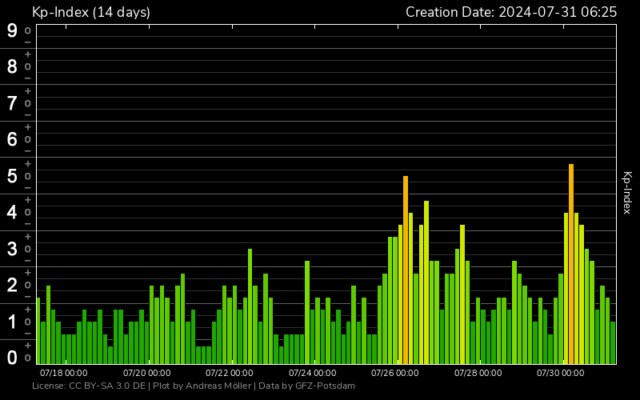Click the 07/20 00:00 x-axis label
Image resolution: width=640 pixels, height=400 pixels.
pos(145,372)
